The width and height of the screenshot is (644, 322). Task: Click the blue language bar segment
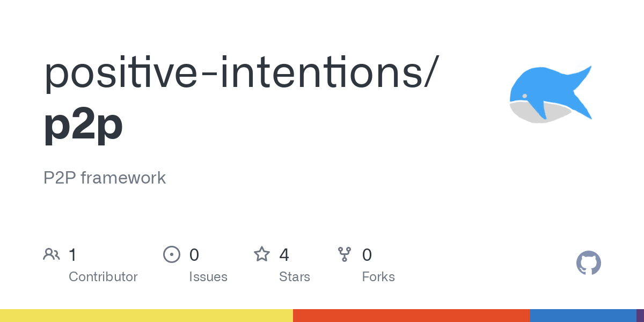(x=583, y=316)
